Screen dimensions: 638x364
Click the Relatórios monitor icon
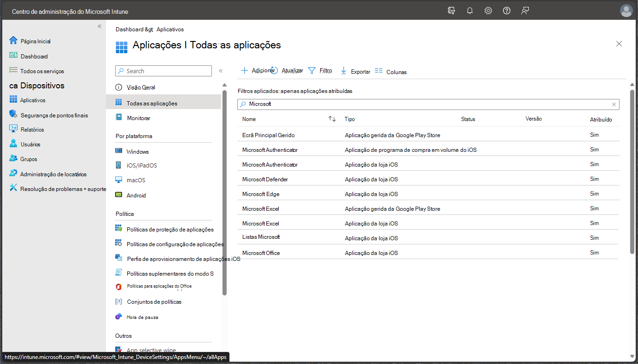pyautogui.click(x=13, y=129)
